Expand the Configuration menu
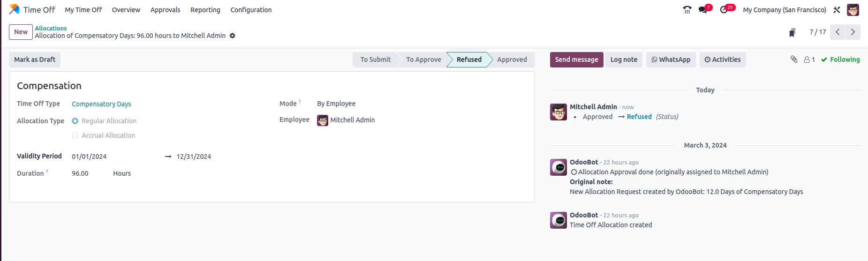 point(251,10)
